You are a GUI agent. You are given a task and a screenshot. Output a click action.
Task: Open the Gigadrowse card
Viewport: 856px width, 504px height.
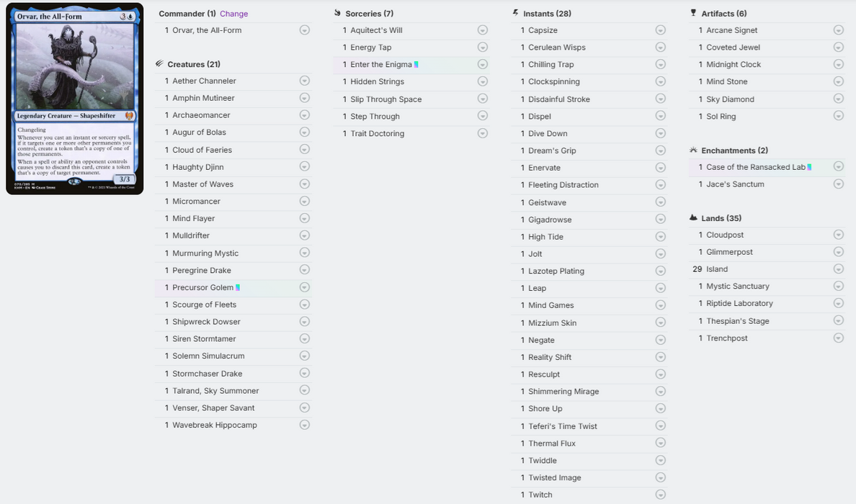click(x=550, y=220)
